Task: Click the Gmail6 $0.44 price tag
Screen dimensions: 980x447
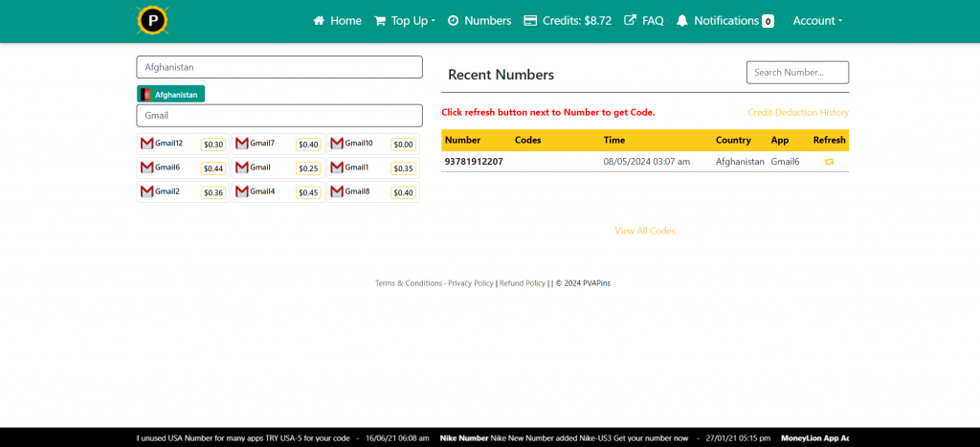Action: [x=213, y=168]
